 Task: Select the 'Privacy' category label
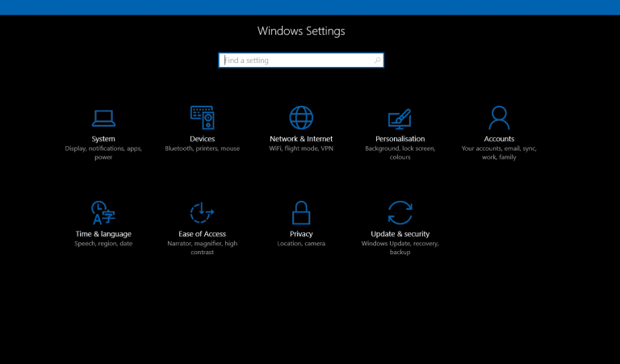click(x=301, y=234)
